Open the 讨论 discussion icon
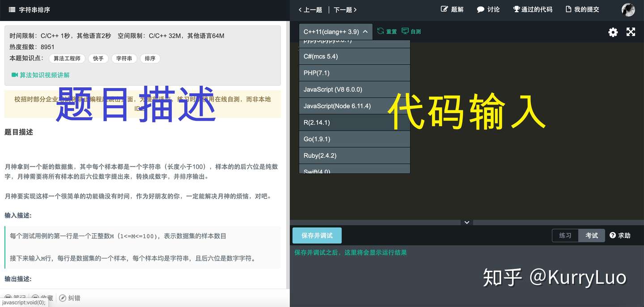644x307 pixels. click(487, 9)
